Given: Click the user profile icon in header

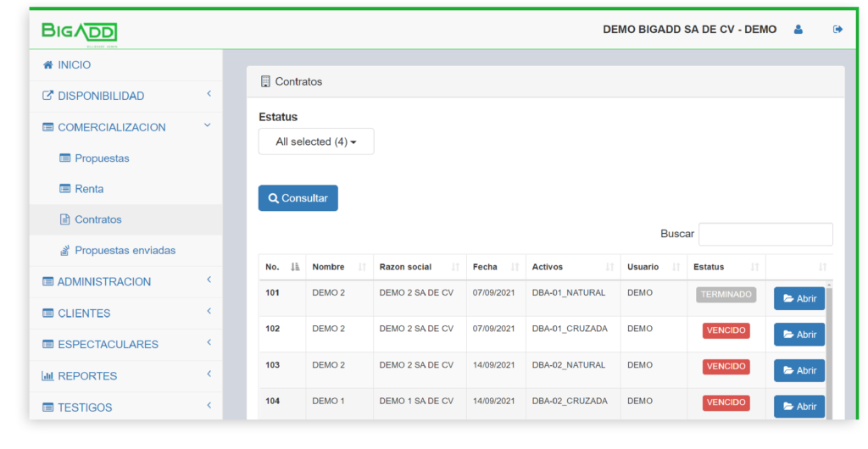Looking at the screenshot, I should (x=798, y=30).
